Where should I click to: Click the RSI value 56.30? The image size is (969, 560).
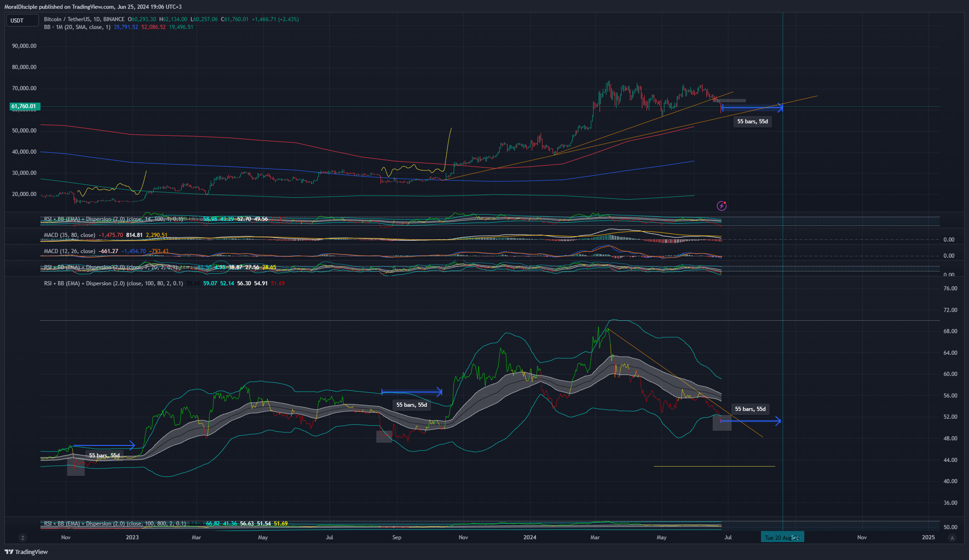[x=244, y=283]
